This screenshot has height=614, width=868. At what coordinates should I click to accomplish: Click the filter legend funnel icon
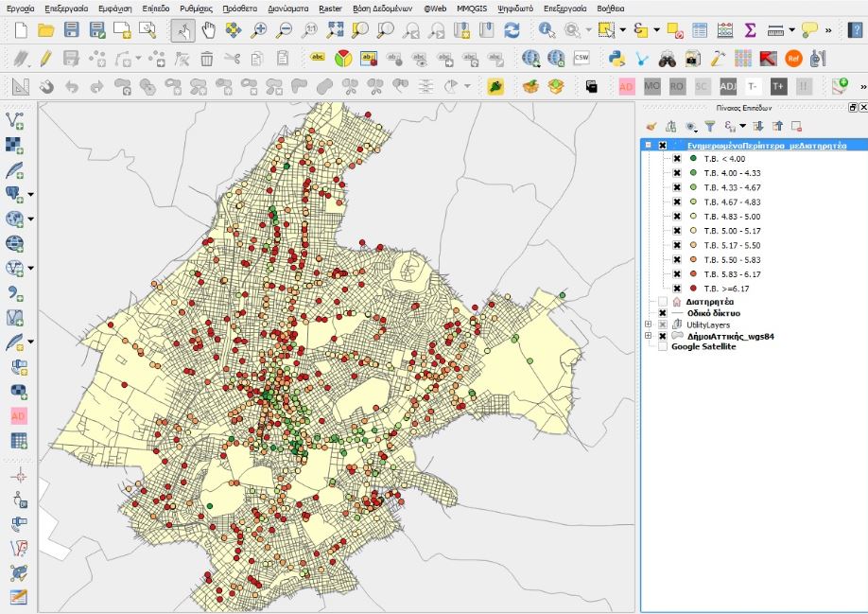click(x=709, y=126)
